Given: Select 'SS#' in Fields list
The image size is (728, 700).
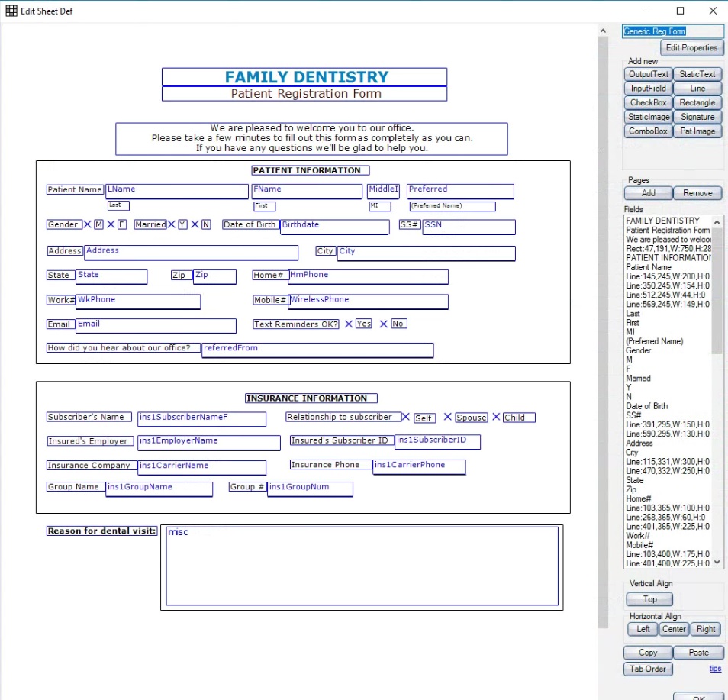Looking at the screenshot, I should pos(633,415).
